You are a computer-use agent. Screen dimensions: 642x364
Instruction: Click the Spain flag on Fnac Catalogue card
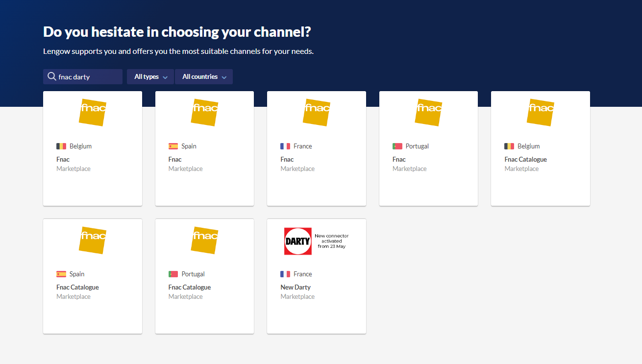click(61, 274)
